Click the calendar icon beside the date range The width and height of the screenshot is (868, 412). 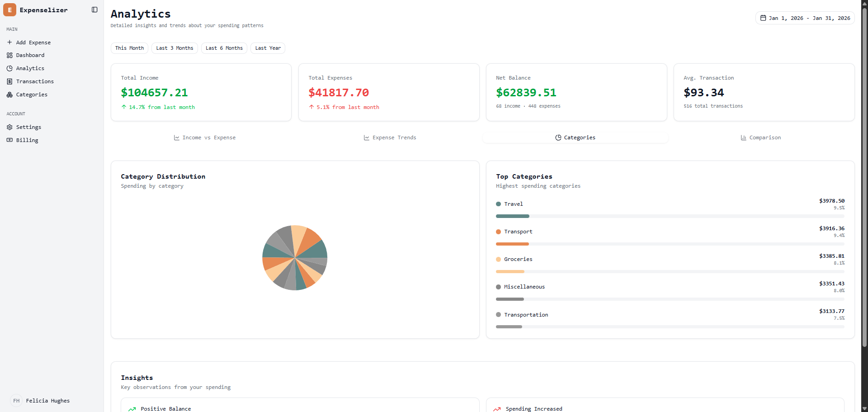tap(763, 18)
